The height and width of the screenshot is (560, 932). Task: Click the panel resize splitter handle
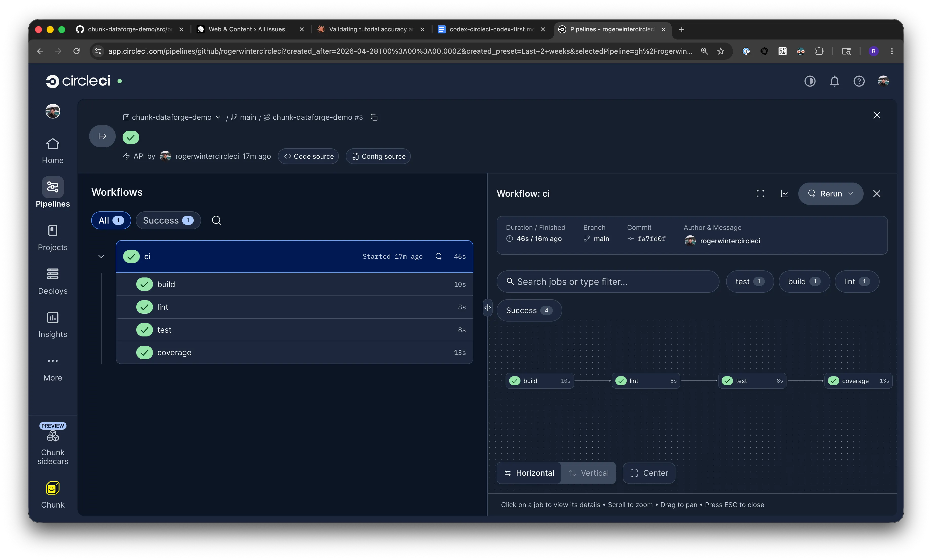[487, 308]
